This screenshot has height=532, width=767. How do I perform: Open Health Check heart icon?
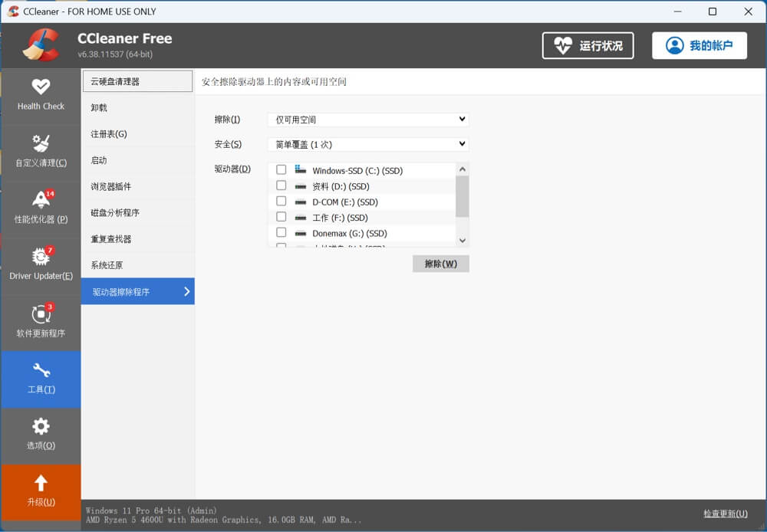click(41, 87)
